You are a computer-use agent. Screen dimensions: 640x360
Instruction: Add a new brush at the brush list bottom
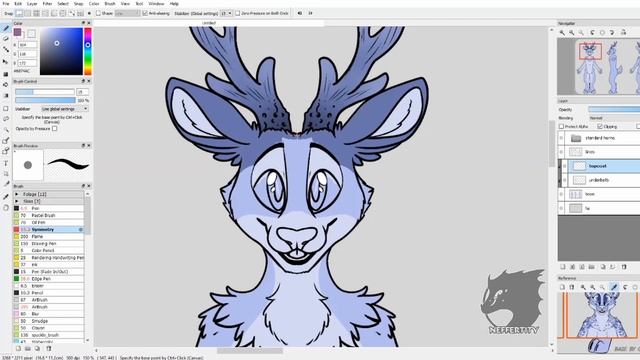[x=18, y=349]
